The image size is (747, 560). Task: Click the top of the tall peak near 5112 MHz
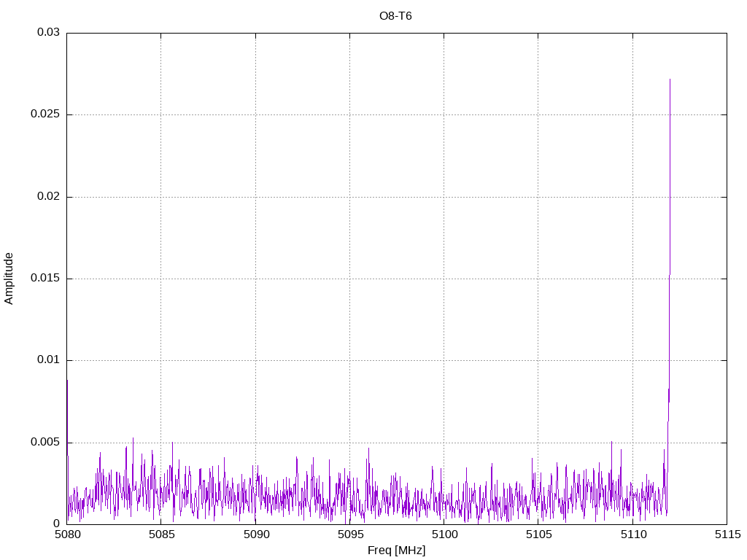click(670, 80)
